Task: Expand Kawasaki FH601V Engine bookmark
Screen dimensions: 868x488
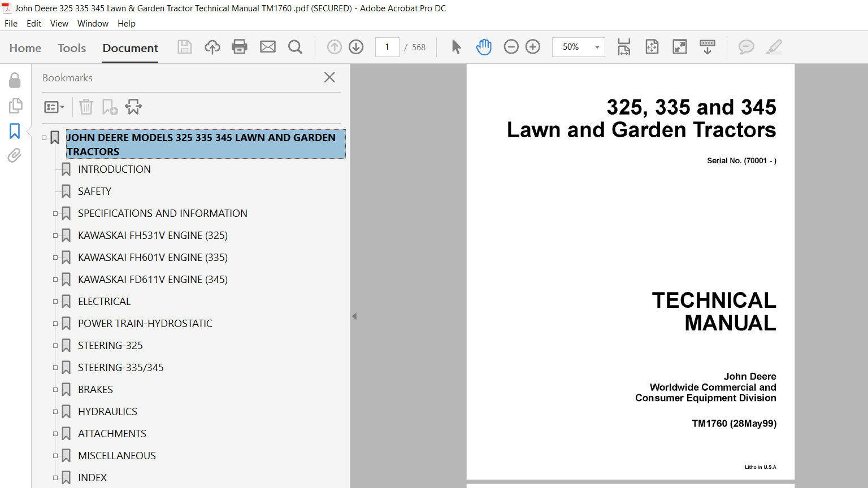Action: click(x=55, y=258)
